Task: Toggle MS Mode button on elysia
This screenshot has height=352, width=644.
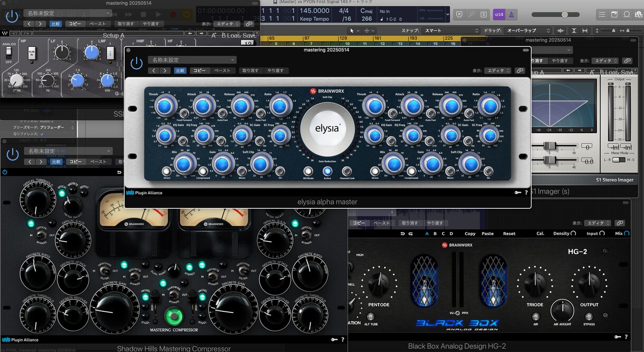Action: 308,171
